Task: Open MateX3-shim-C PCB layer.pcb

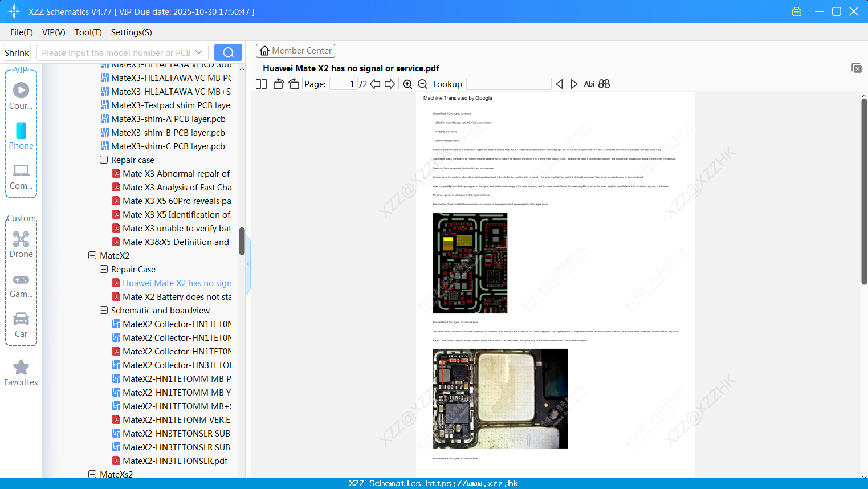Action: click(163, 146)
